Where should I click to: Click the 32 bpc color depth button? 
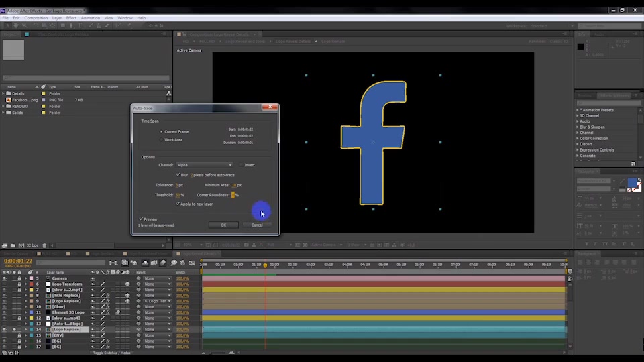coord(32,245)
